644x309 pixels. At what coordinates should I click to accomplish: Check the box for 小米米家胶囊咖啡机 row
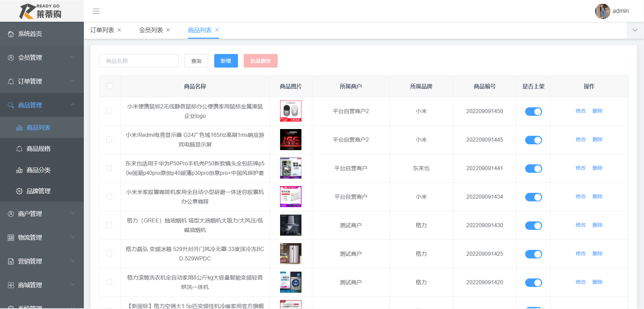coord(109,197)
